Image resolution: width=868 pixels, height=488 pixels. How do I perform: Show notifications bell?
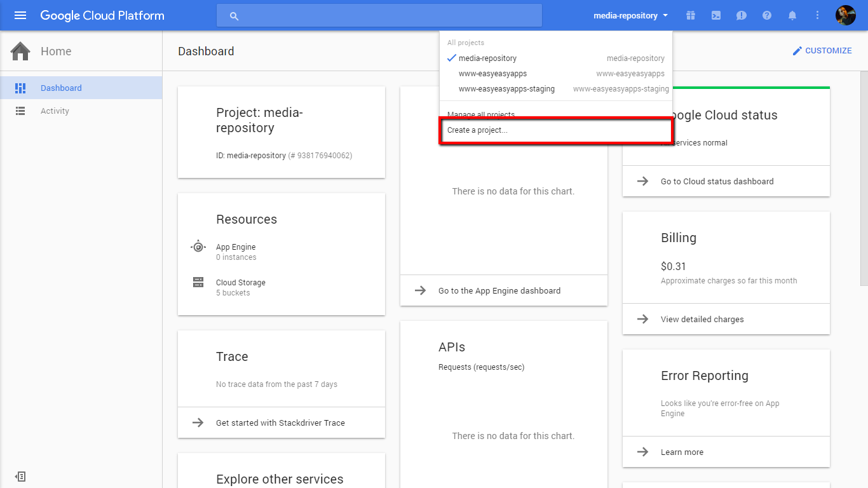point(792,15)
